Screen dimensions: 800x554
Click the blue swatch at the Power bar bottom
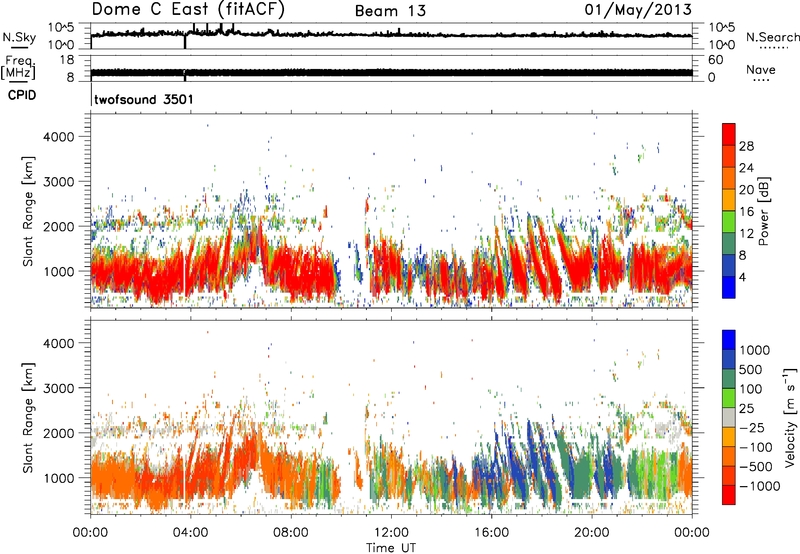[729, 287]
